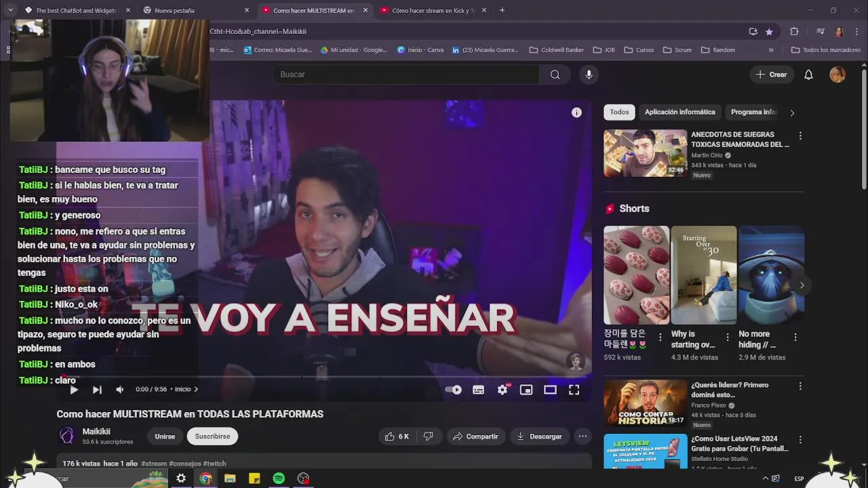Screen dimensions: 868x488
Task: Open Cursos bookmark folder
Action: pyautogui.click(x=638, y=50)
